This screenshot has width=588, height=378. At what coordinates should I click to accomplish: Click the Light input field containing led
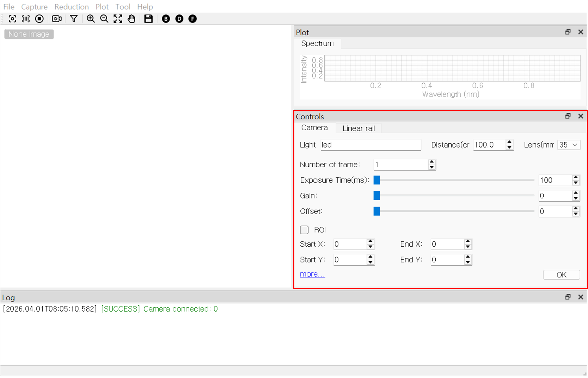tap(371, 145)
